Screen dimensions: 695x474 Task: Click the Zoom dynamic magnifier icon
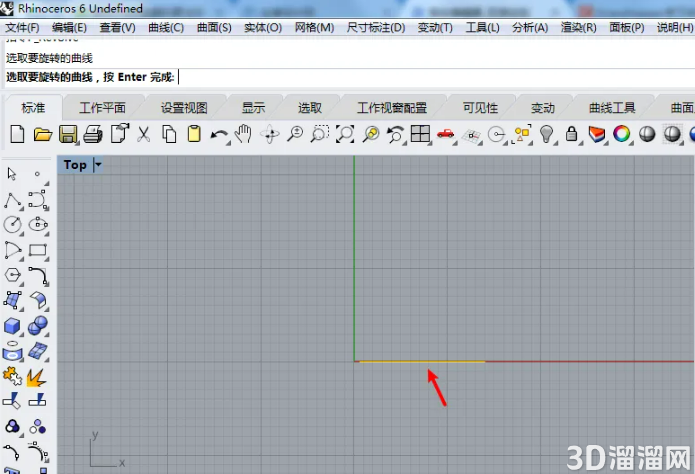(295, 134)
